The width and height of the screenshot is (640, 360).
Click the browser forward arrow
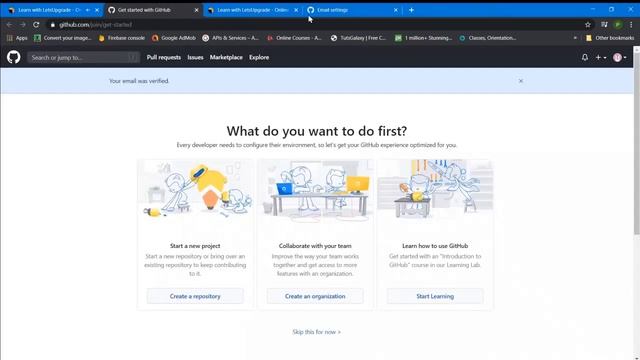23,24
